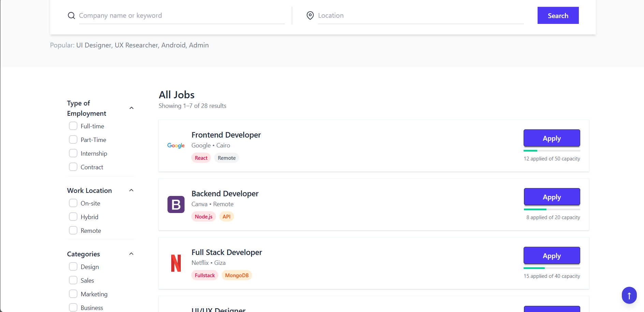Click the location pin icon
Viewport: 644px width, 312px height.
(310, 16)
